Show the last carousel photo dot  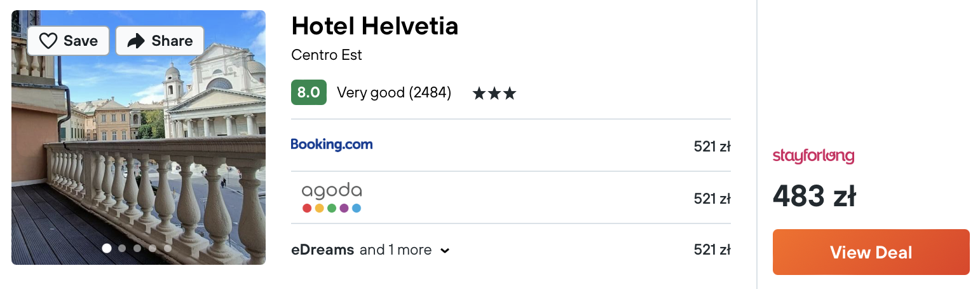168,248
